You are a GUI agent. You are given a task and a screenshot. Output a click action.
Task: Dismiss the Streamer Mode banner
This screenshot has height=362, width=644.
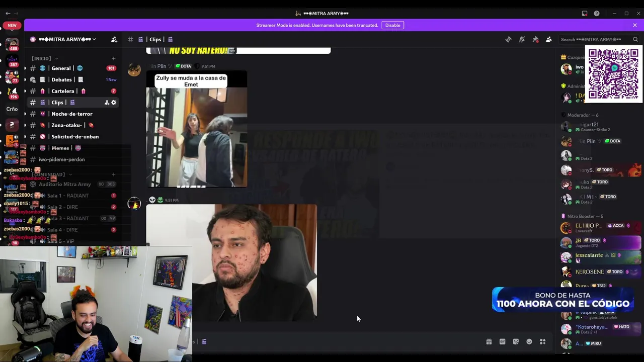[x=635, y=25]
